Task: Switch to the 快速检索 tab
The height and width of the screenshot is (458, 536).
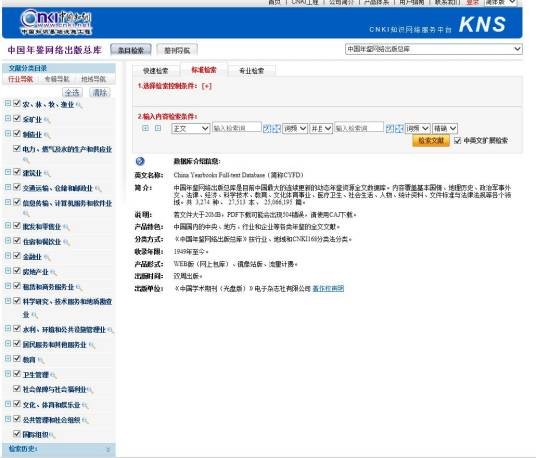Action: click(156, 71)
